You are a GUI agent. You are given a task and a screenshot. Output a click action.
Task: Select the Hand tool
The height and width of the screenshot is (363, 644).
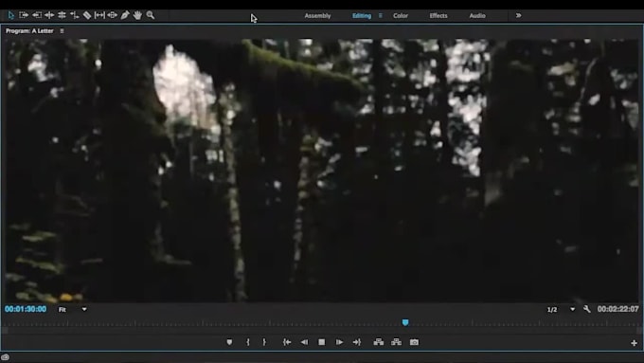137,15
